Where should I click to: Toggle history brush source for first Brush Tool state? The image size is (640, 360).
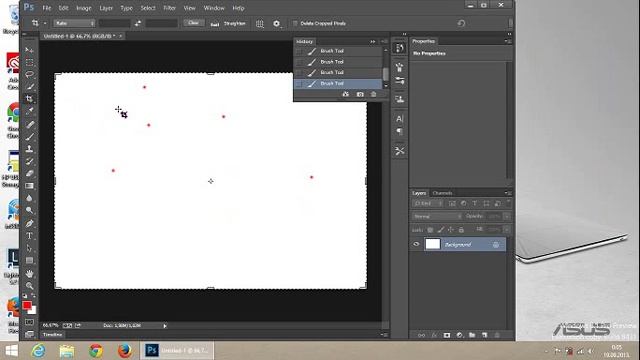coord(299,51)
